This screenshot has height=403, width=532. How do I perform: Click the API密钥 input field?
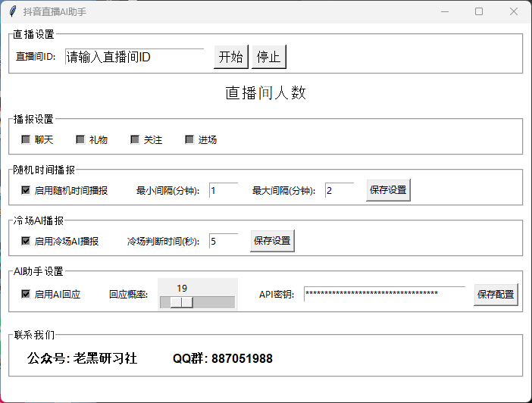[384, 294]
